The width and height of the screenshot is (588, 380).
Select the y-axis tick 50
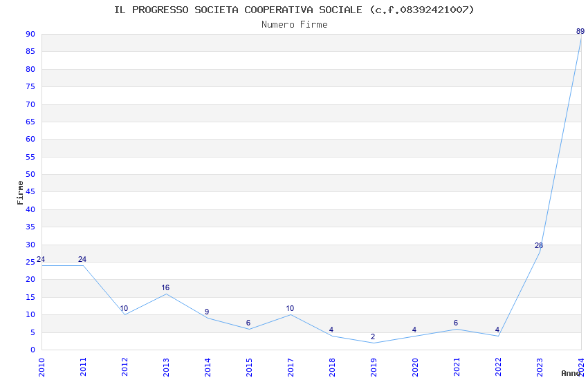30,175
